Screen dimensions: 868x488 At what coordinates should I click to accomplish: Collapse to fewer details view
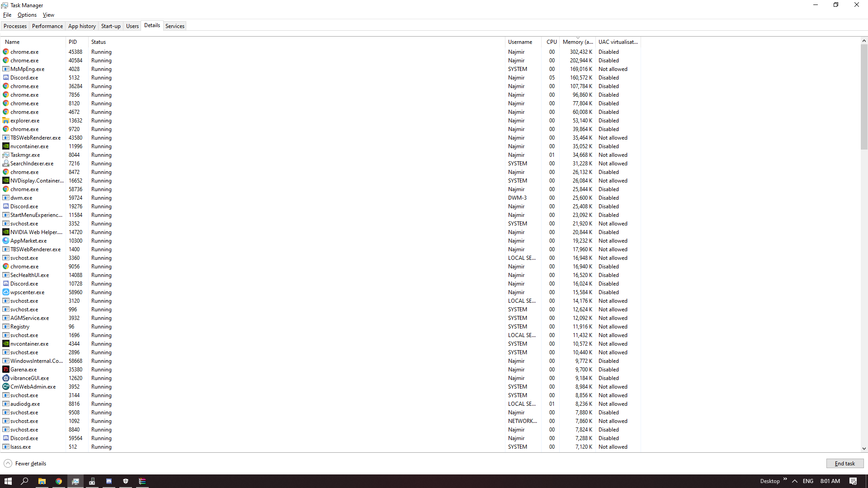[x=25, y=463]
